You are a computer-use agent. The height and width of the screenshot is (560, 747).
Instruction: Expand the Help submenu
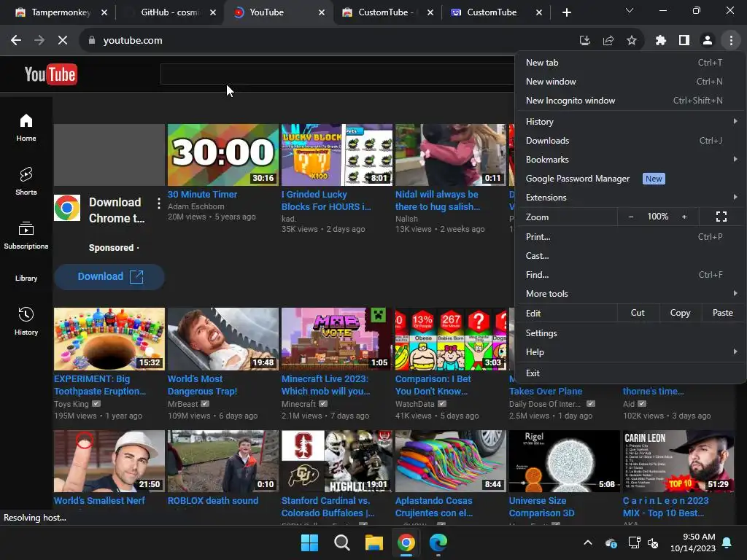(x=631, y=352)
